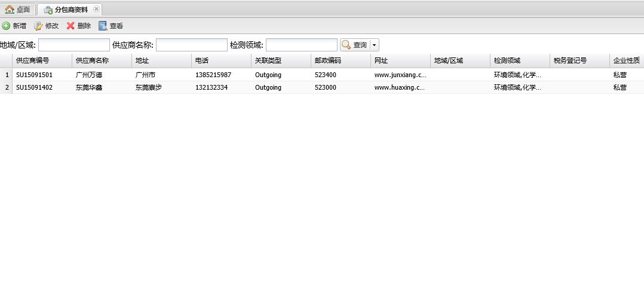Focus the 供应商名称 search field
The height and width of the screenshot is (296, 644).
pyautogui.click(x=192, y=45)
